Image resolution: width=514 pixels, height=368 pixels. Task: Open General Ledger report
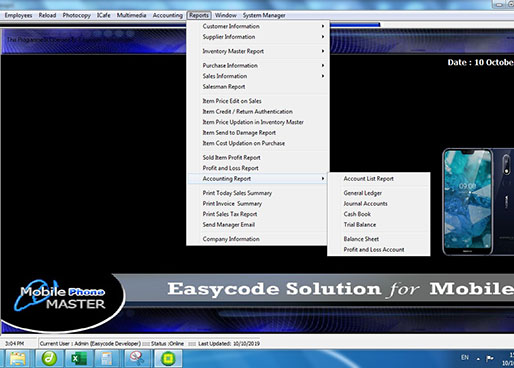pos(379,193)
